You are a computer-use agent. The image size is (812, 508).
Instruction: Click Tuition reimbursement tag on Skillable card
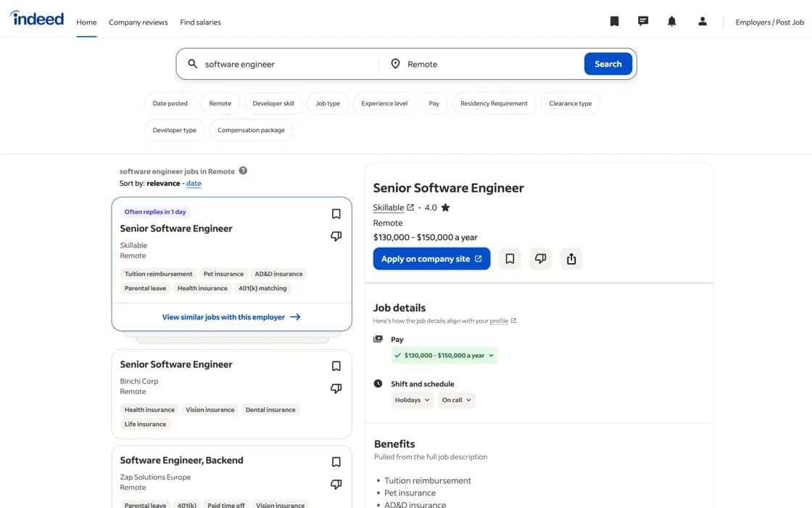[x=158, y=274]
